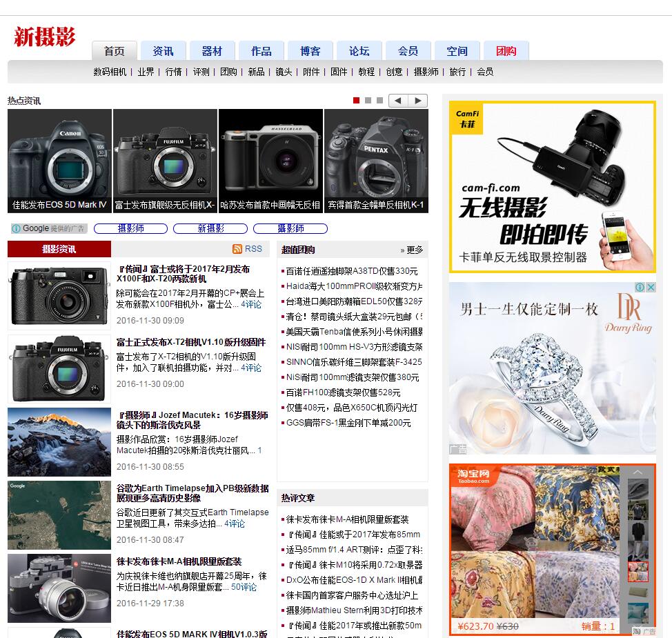Open DxO公布佳能EOS-1D X Mark II article
Viewport: 672px width, 638px height.
[355, 580]
